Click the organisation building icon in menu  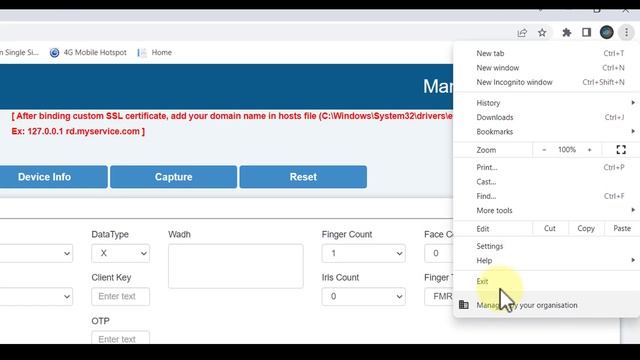pos(464,305)
